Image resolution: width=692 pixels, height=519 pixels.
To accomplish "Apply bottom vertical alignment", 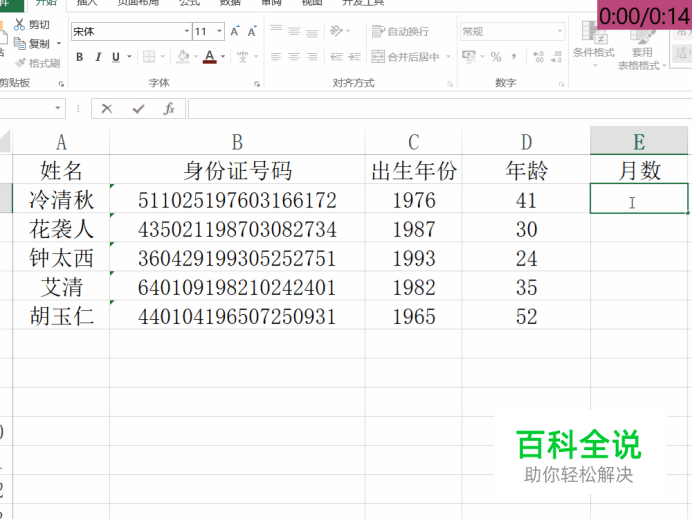I will click(312, 31).
